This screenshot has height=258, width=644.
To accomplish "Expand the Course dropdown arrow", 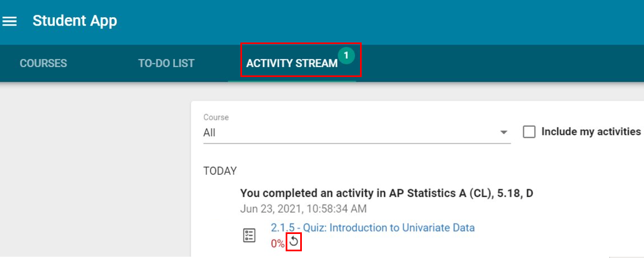I will (x=504, y=132).
